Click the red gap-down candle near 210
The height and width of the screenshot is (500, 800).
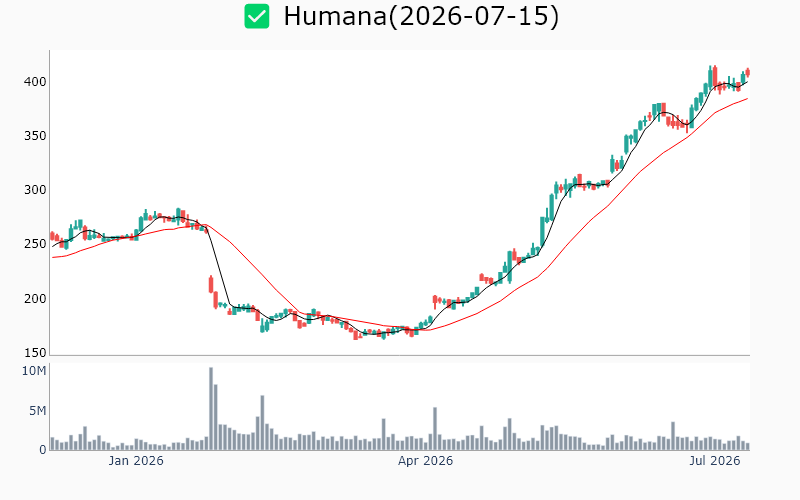(x=211, y=284)
